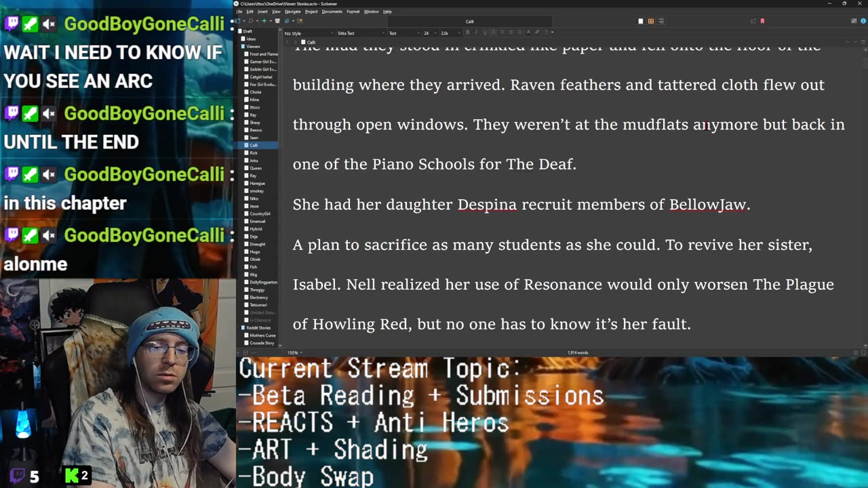The width and height of the screenshot is (868, 488).
Task: Open the project Search icon
Action: pos(251,21)
